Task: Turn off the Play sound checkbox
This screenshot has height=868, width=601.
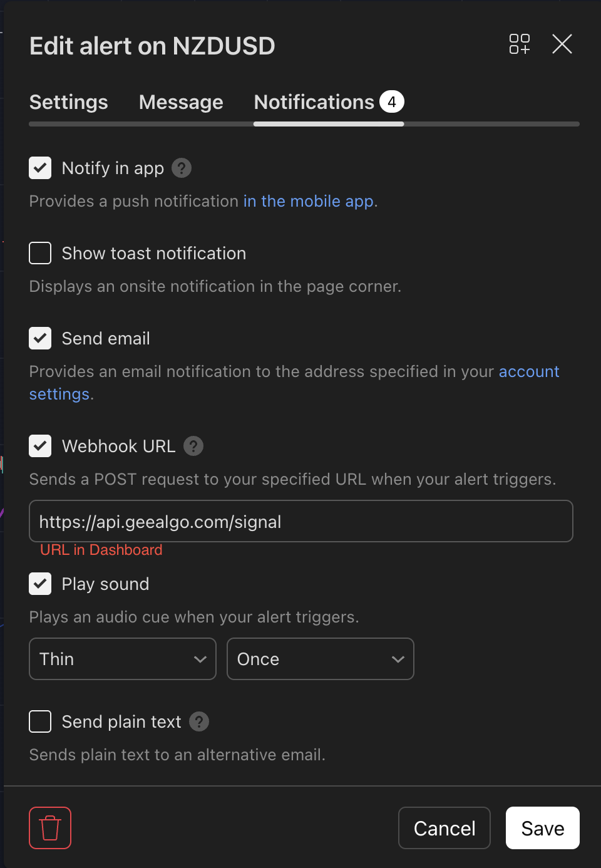Action: [x=40, y=584]
